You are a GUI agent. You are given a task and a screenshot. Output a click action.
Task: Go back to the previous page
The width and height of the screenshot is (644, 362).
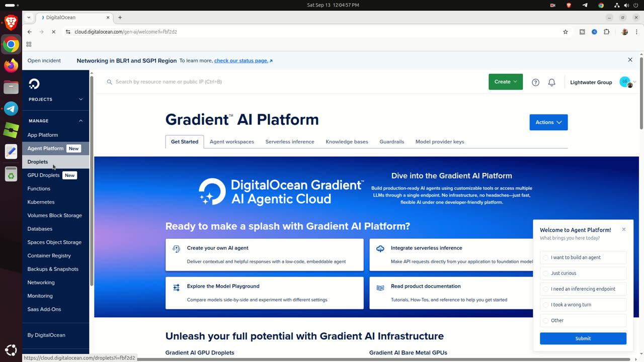coord(30,32)
